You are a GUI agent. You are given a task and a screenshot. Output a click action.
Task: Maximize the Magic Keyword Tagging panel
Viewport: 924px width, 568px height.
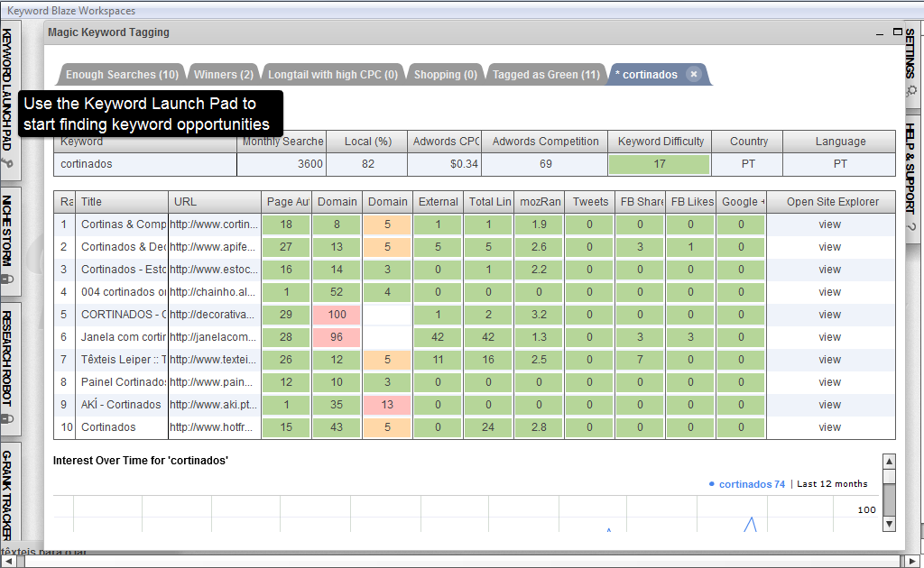point(898,32)
